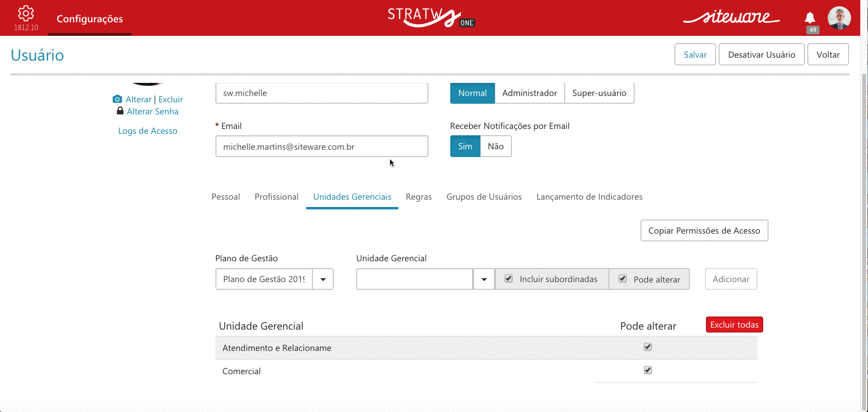Open the user profile avatar

point(839,18)
